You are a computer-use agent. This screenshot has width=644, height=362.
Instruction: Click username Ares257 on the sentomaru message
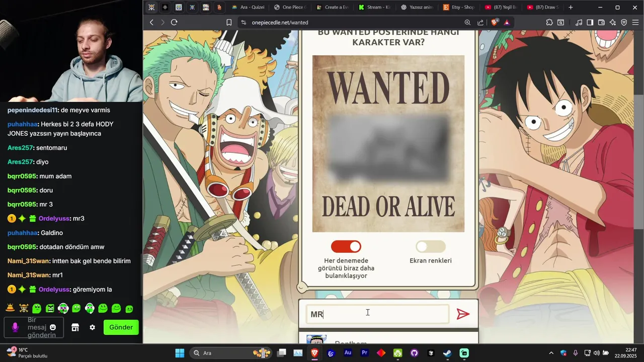20,148
